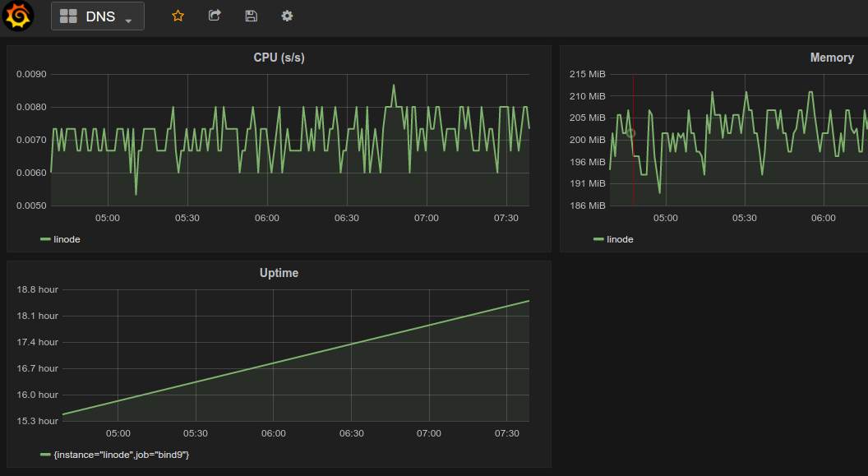
Task: Click the 15.3 hour label on Uptime axis
Action: click(x=37, y=421)
